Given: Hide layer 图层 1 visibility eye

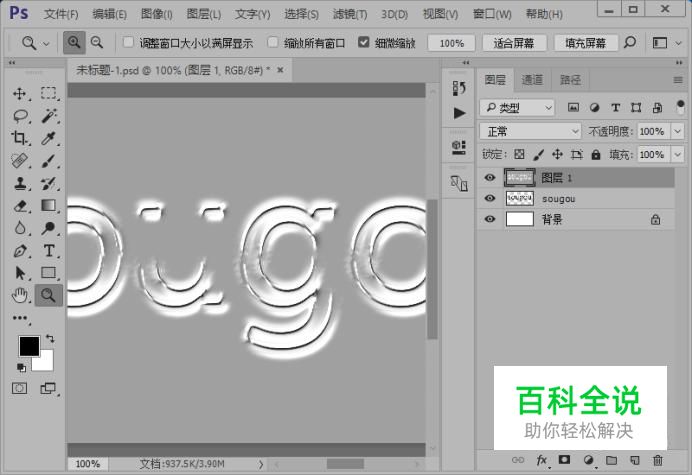Looking at the screenshot, I should [490, 177].
